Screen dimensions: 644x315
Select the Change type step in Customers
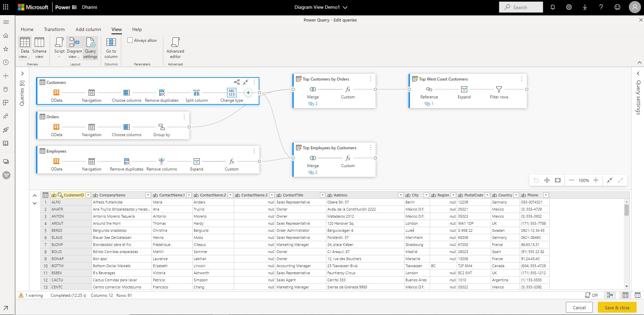click(232, 95)
